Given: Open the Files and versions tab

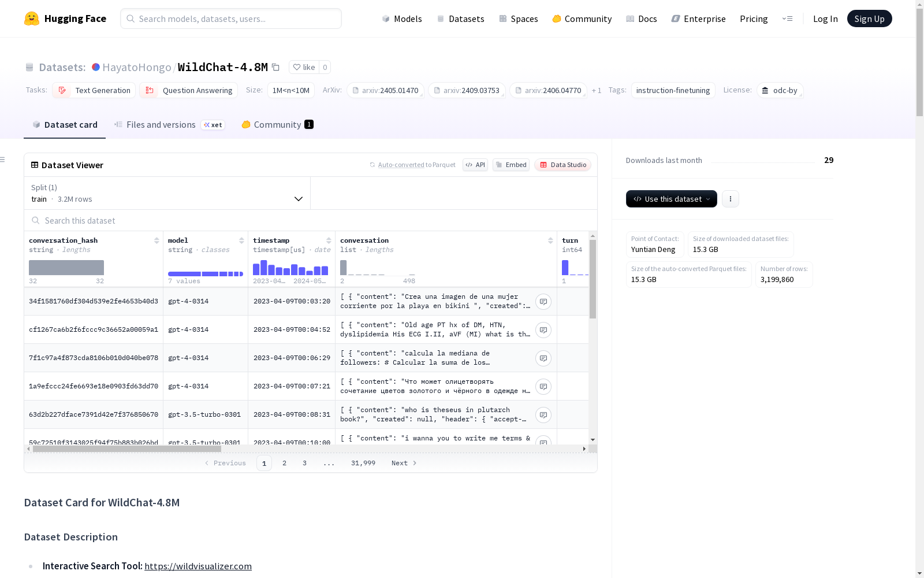Looking at the screenshot, I should [x=169, y=125].
